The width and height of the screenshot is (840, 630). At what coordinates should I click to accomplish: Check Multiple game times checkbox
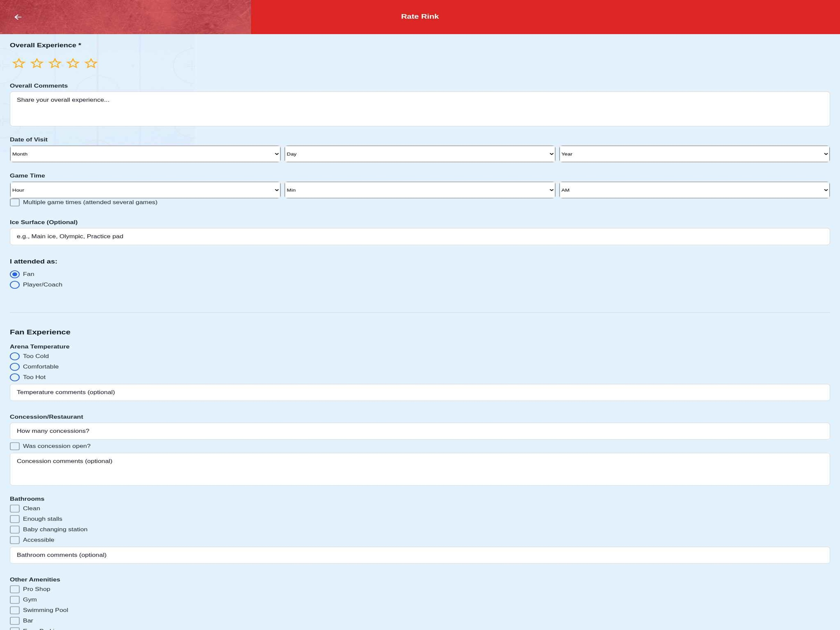(15, 202)
